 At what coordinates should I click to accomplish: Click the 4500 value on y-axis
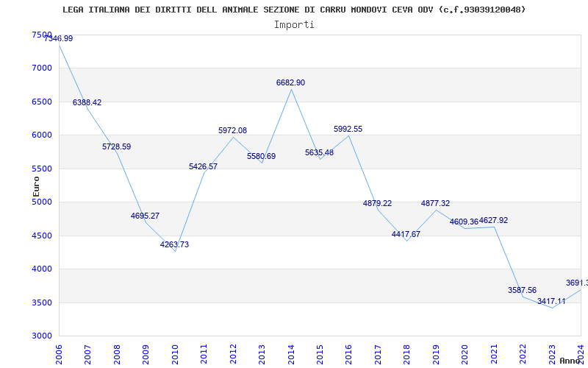42,236
